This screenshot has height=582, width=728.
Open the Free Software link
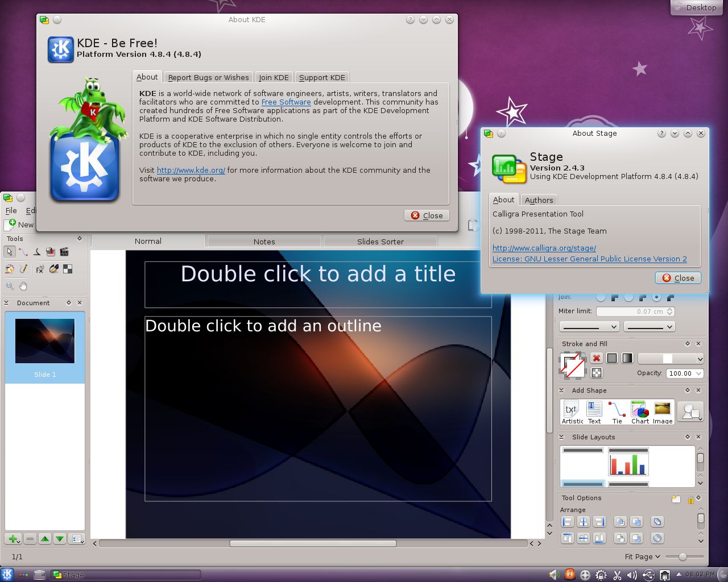(286, 102)
